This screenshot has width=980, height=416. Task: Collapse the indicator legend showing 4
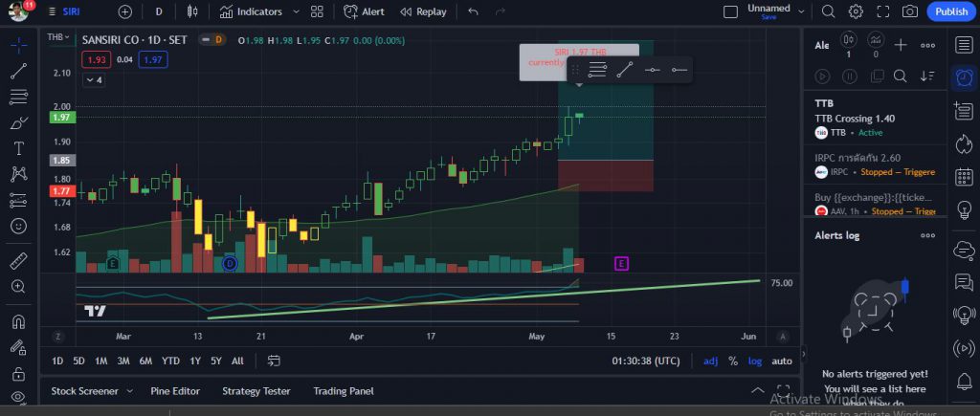pyautogui.click(x=94, y=80)
